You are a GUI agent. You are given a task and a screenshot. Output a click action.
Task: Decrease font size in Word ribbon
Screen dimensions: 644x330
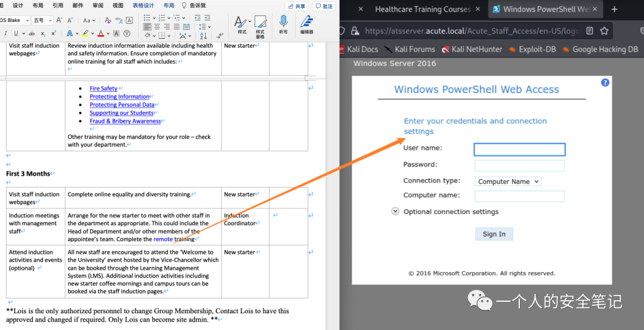tap(70, 20)
